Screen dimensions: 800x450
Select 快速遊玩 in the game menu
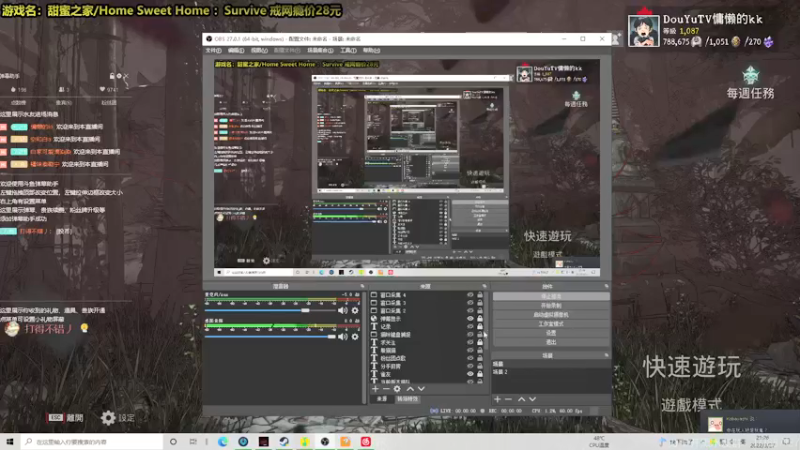click(691, 367)
